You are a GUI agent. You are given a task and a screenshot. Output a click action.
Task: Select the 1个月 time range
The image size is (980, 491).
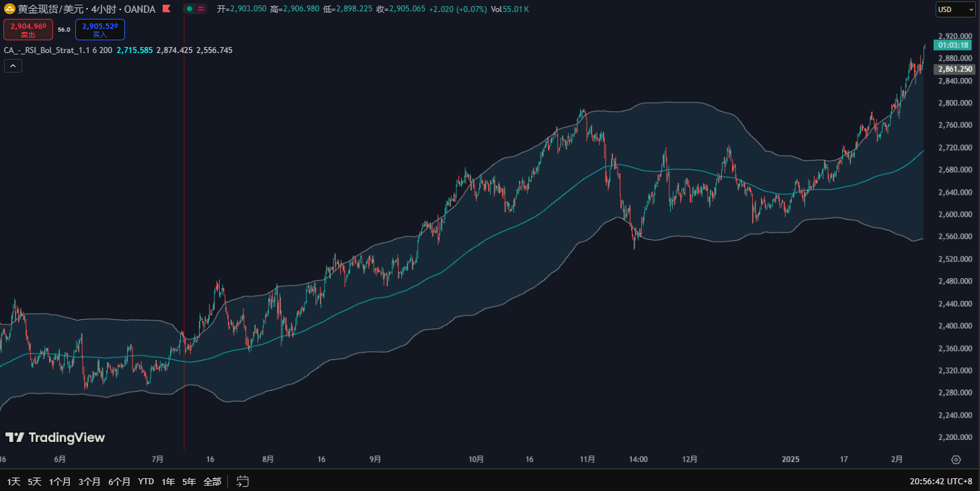pos(60,482)
